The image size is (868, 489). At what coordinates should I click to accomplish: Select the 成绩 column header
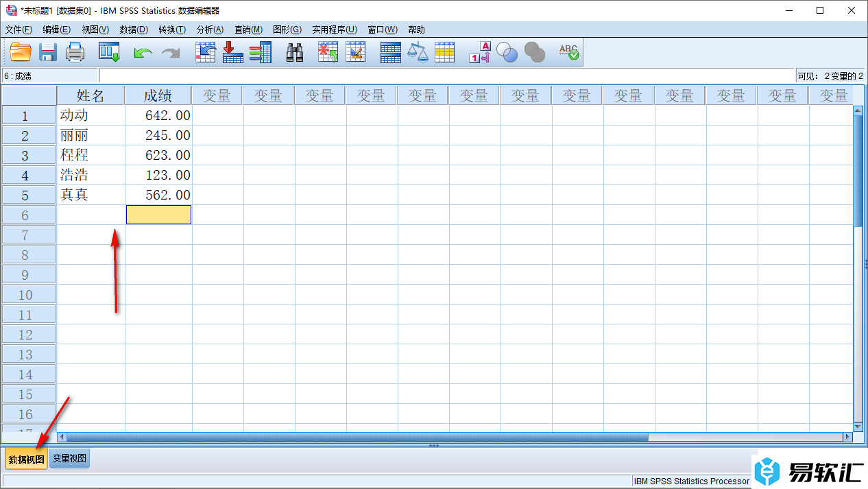[158, 95]
